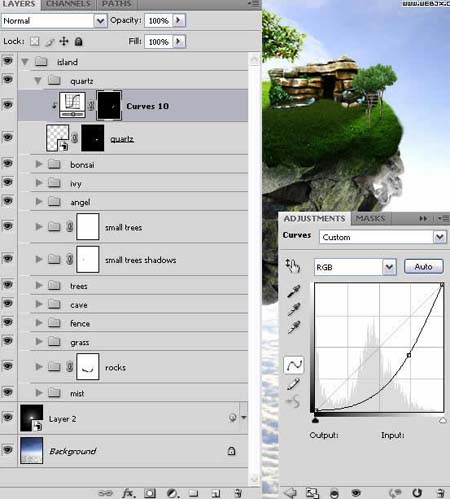
Task: Click the lock all padlock icon
Action: click(x=78, y=41)
